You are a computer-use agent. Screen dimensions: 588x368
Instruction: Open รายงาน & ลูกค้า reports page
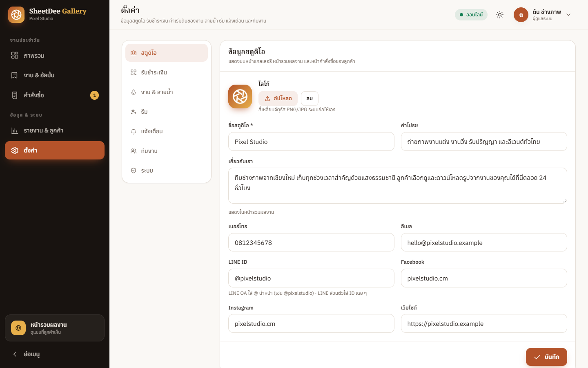tap(55, 130)
